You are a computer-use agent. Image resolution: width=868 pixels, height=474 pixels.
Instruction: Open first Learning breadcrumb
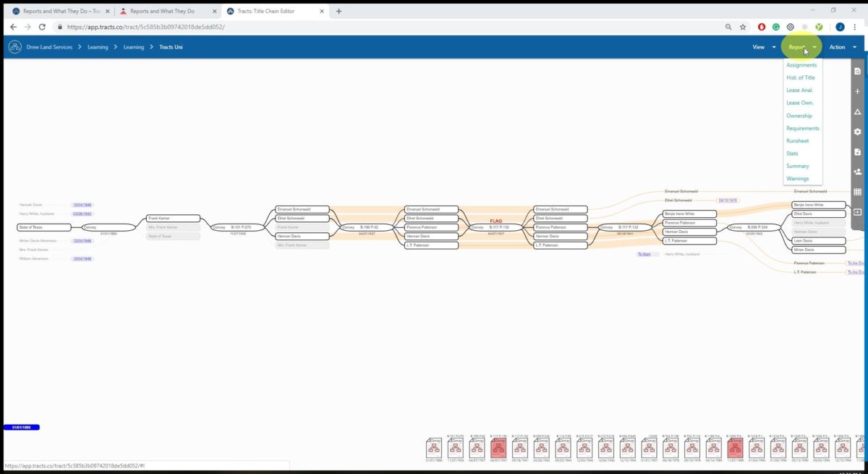pos(98,47)
